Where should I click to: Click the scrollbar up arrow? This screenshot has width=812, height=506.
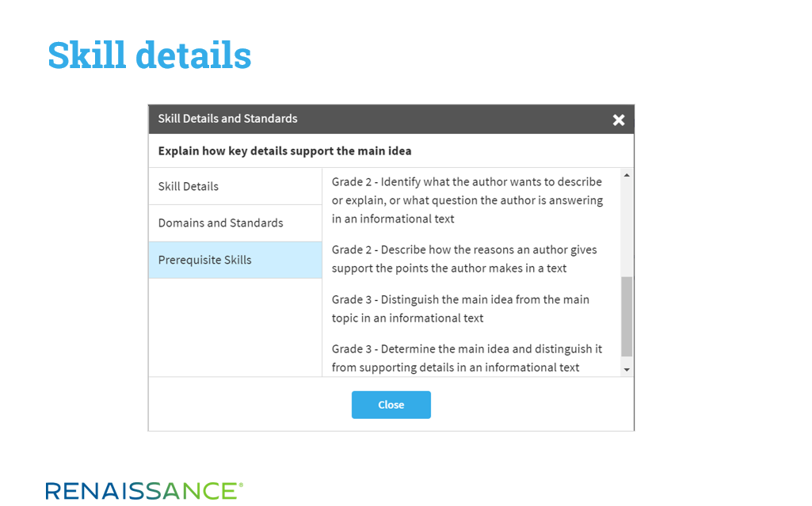[x=627, y=175]
